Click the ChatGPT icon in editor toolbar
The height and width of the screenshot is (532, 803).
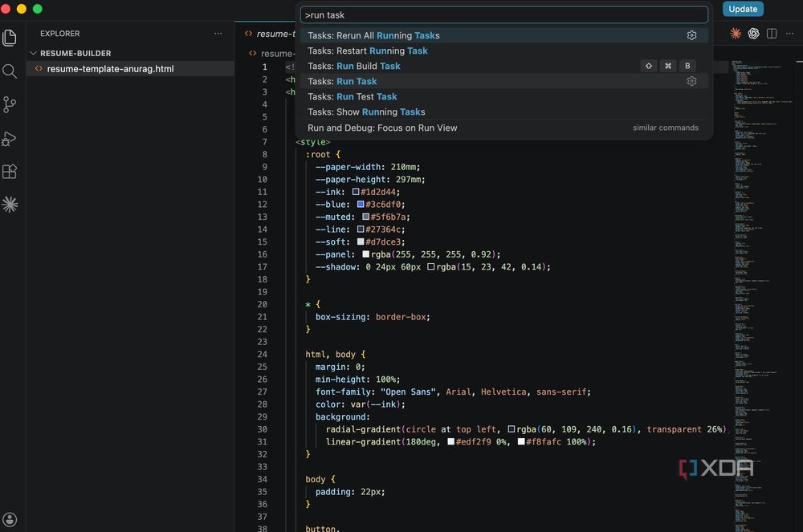click(753, 34)
